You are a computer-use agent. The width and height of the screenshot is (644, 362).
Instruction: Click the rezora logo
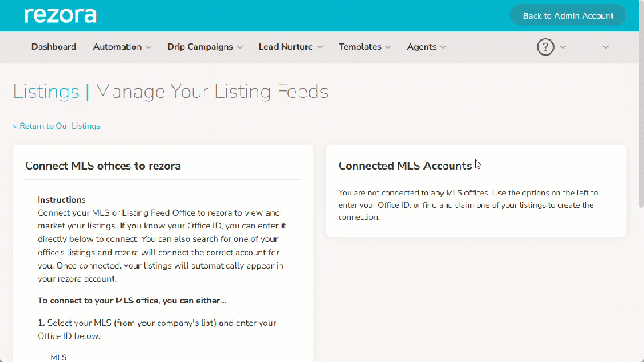(60, 15)
